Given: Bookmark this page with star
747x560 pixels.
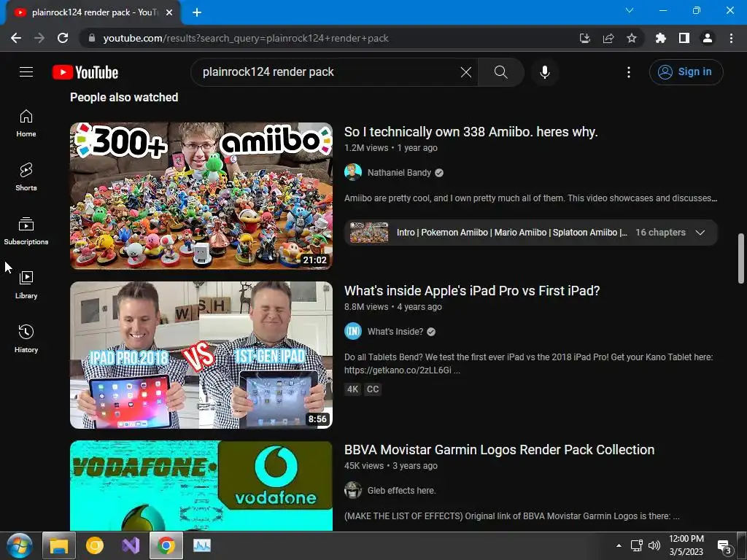Looking at the screenshot, I should coord(632,38).
